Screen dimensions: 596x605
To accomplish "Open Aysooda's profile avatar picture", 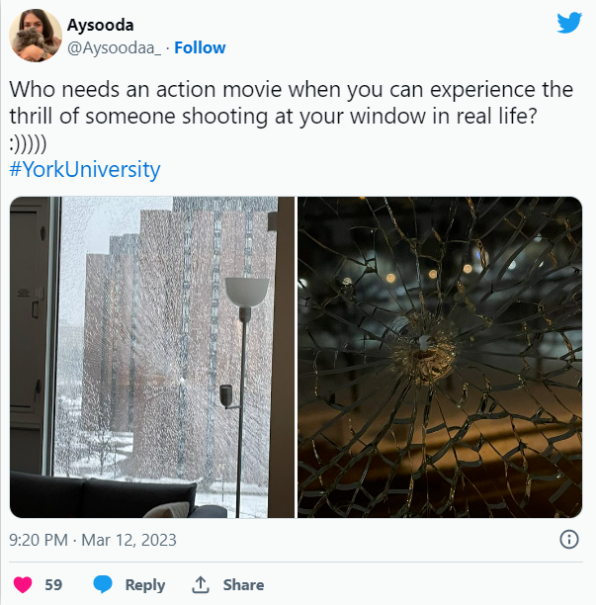I will tap(35, 35).
